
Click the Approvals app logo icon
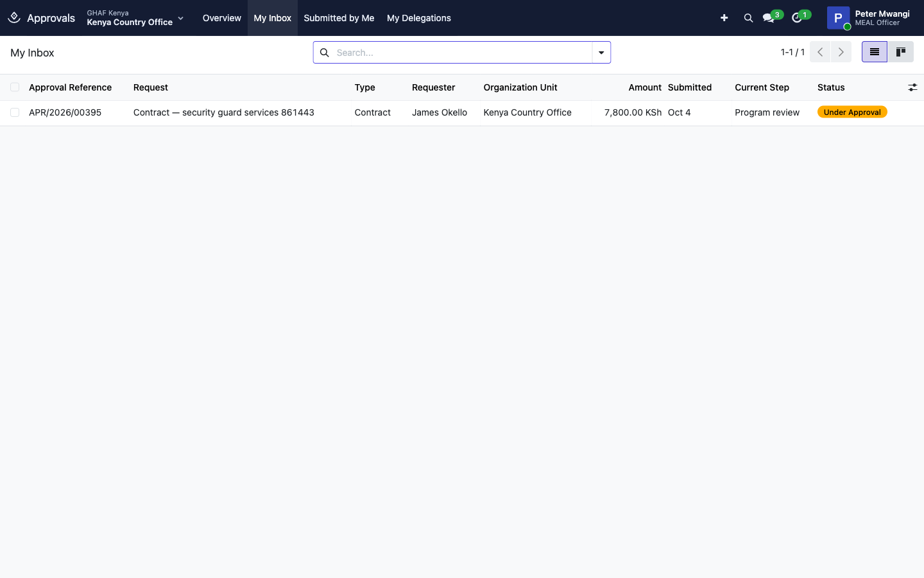click(x=14, y=17)
